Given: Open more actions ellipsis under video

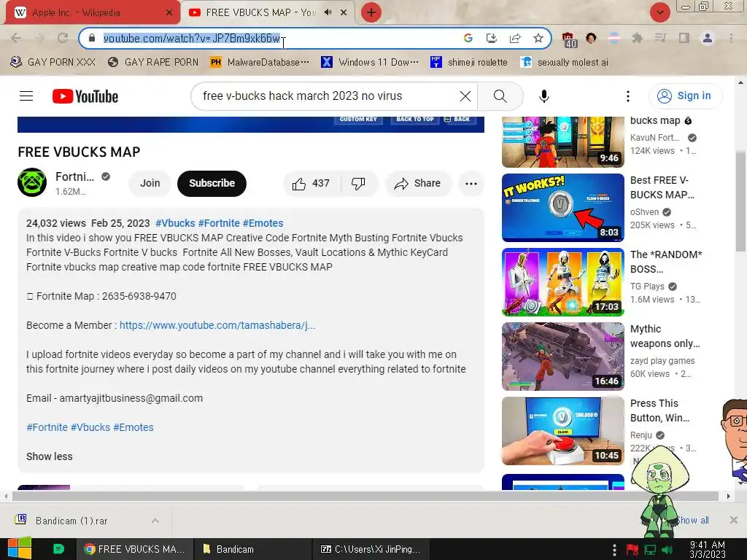Looking at the screenshot, I should click(x=471, y=183).
